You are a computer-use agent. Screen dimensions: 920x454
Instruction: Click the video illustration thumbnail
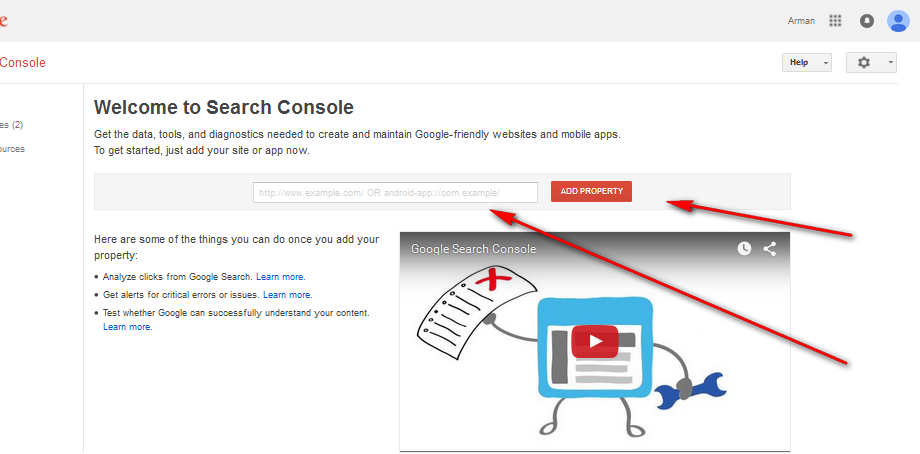point(595,342)
